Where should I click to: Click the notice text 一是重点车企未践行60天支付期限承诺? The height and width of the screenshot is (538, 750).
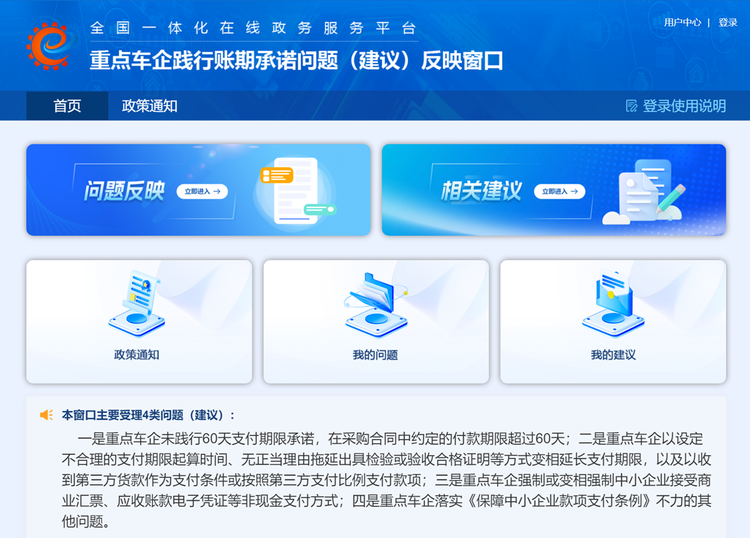tap(196, 439)
